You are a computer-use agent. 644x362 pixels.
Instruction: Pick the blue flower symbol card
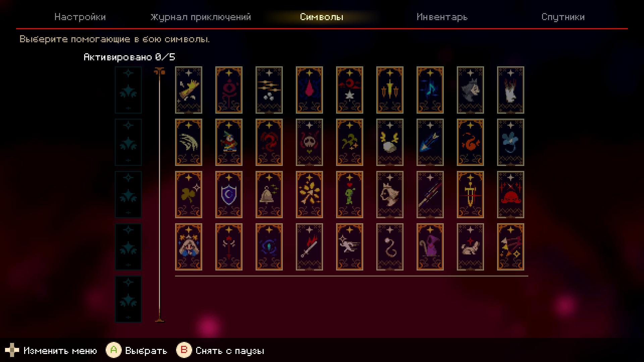511,142
